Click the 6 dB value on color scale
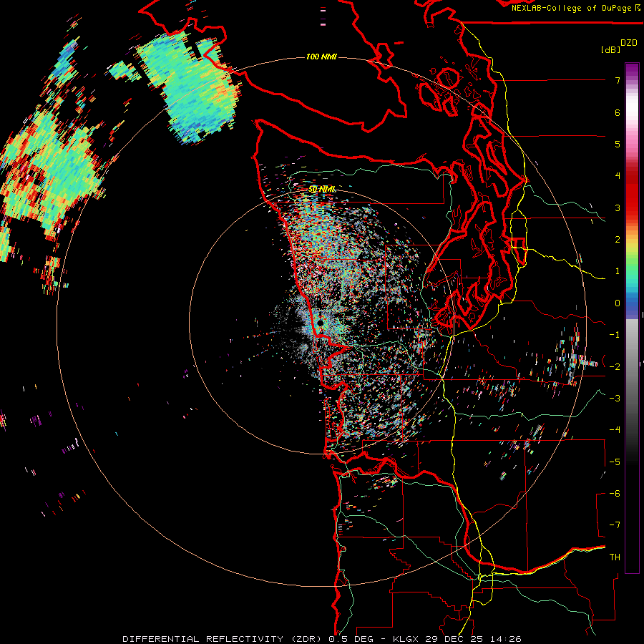Image resolution: width=644 pixels, height=644 pixels. tap(618, 112)
